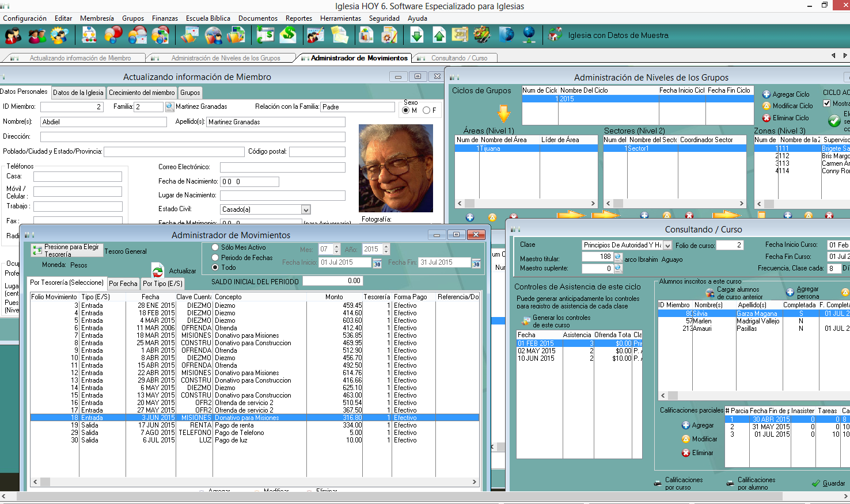Screen dimensions: 850x504
Task: Click the Eliminar Ciclo red icon
Action: click(x=766, y=118)
